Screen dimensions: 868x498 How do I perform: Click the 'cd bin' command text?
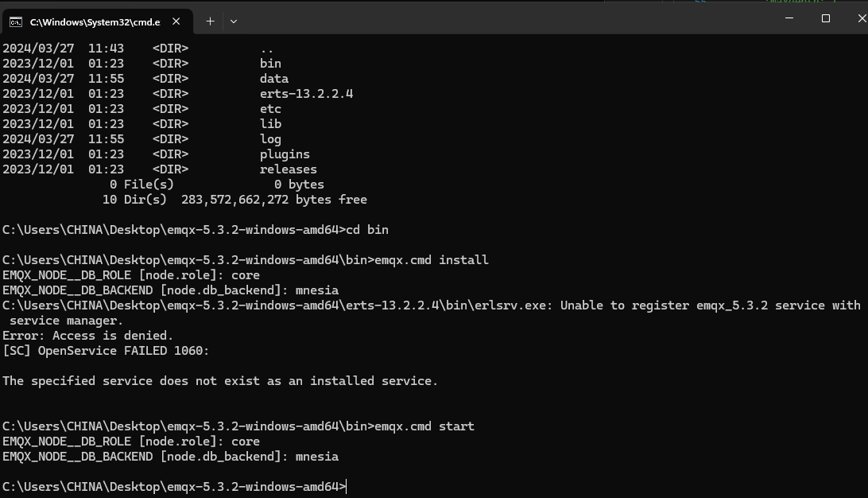[x=367, y=230]
